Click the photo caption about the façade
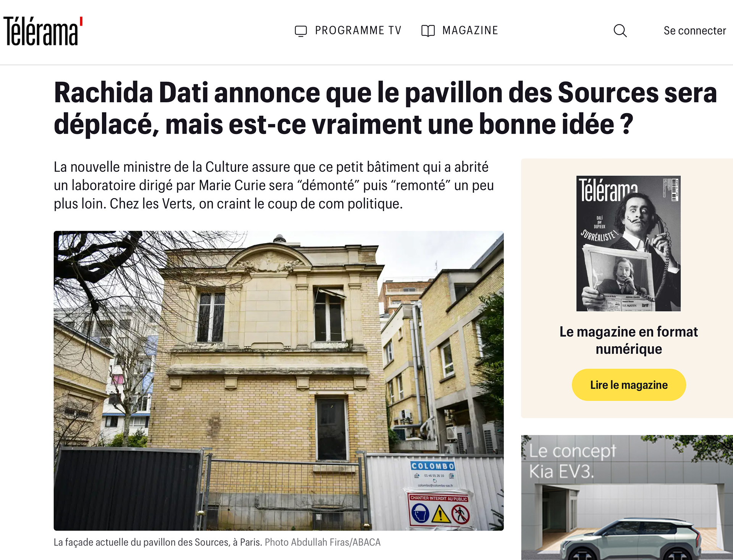 point(158,542)
